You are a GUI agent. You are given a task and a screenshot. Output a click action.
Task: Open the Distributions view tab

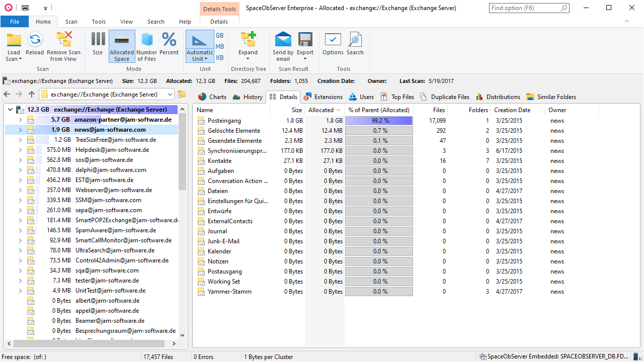(498, 97)
